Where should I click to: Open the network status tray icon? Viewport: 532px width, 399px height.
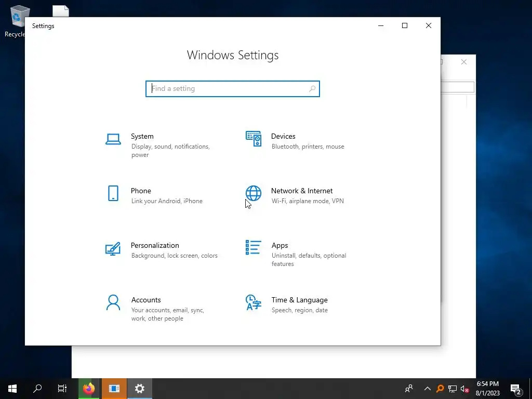(453, 389)
